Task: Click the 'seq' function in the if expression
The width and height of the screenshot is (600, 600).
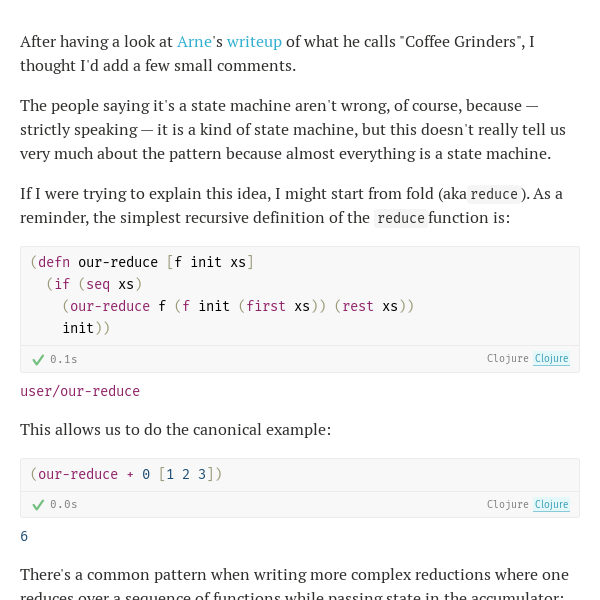Action: coord(98,285)
